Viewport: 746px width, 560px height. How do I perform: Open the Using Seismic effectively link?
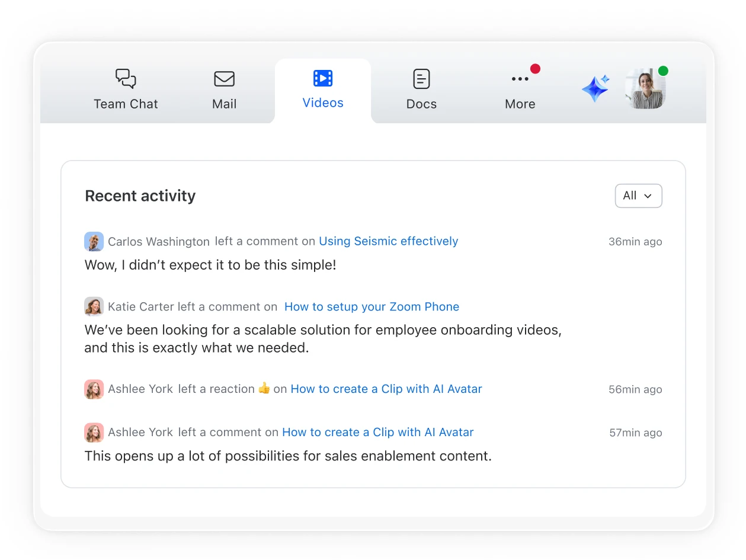pyautogui.click(x=388, y=241)
